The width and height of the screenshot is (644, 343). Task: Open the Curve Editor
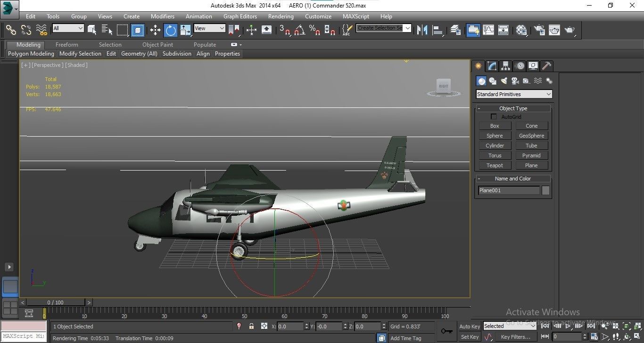[488, 30]
